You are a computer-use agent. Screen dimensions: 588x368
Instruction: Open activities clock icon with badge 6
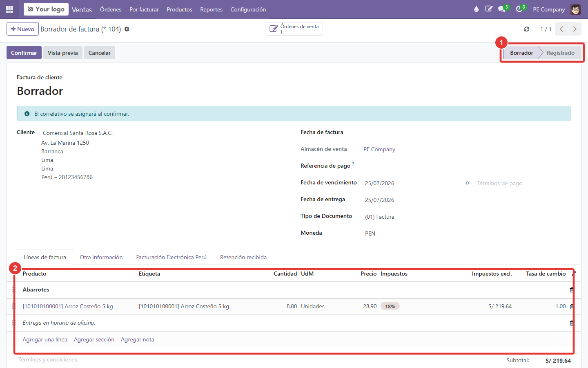pos(520,9)
